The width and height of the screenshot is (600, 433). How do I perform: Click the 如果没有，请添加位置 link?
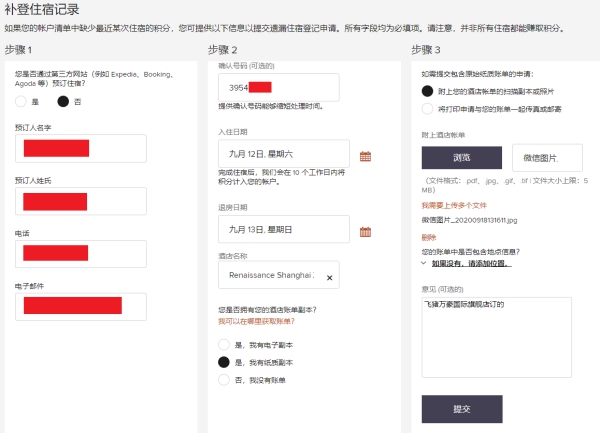tap(471, 263)
